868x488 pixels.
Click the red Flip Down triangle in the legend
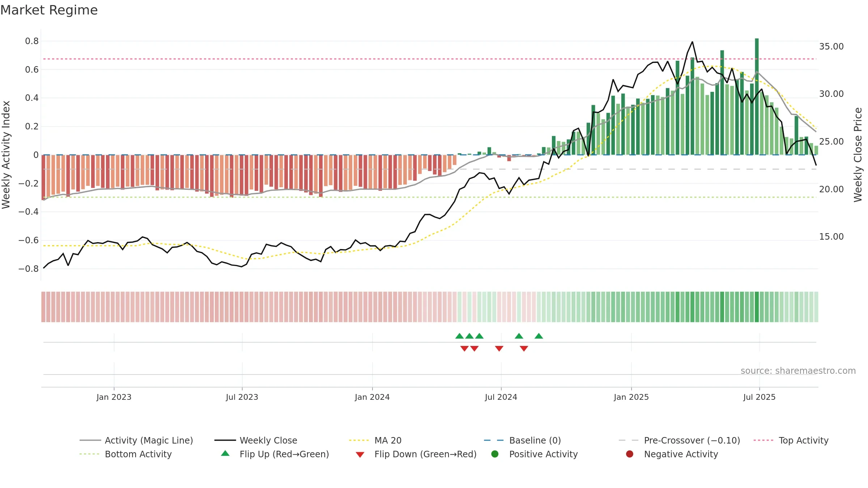pyautogui.click(x=360, y=455)
